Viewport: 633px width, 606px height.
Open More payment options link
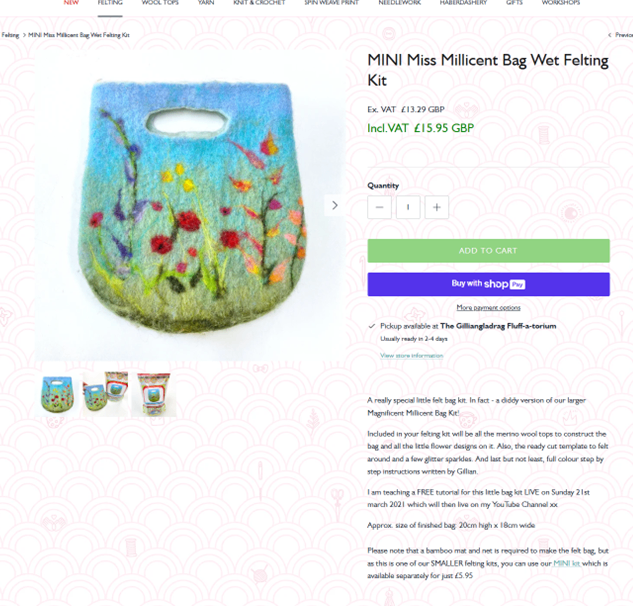pyautogui.click(x=488, y=308)
